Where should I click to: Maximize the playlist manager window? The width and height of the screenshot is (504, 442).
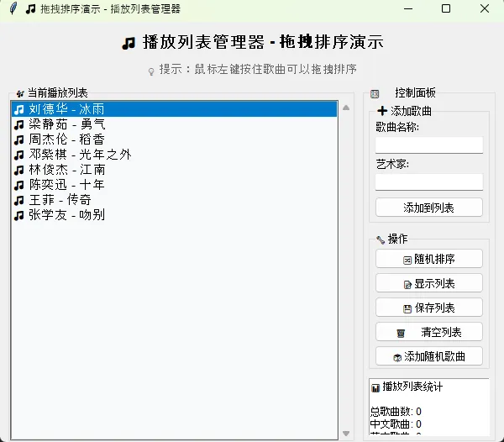click(446, 9)
